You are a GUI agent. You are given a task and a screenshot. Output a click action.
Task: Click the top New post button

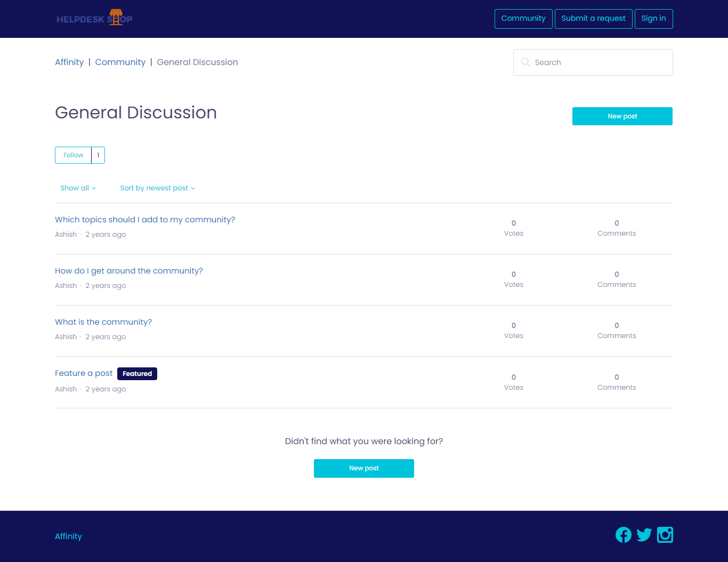pos(622,116)
